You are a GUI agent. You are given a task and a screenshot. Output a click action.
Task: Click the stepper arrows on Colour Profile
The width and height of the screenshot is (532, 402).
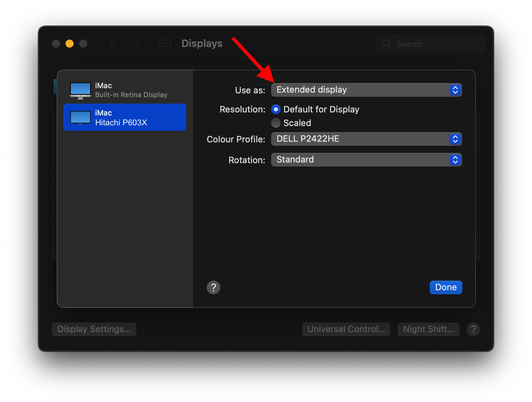455,139
